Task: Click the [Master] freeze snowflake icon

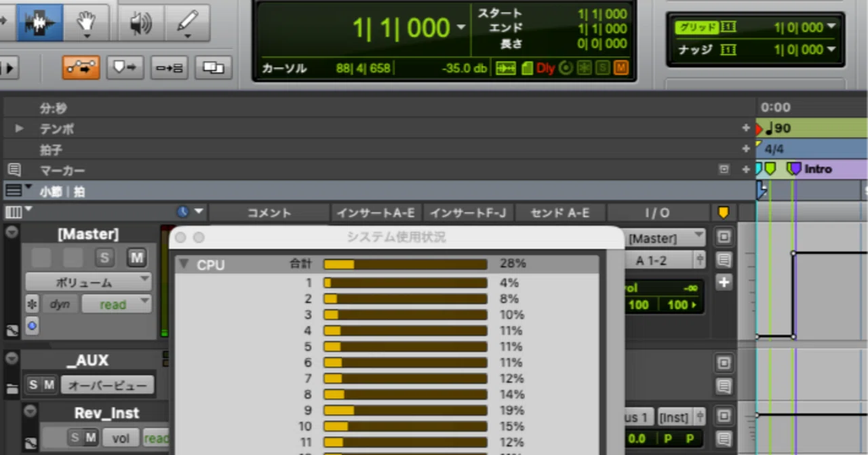Action: [32, 304]
